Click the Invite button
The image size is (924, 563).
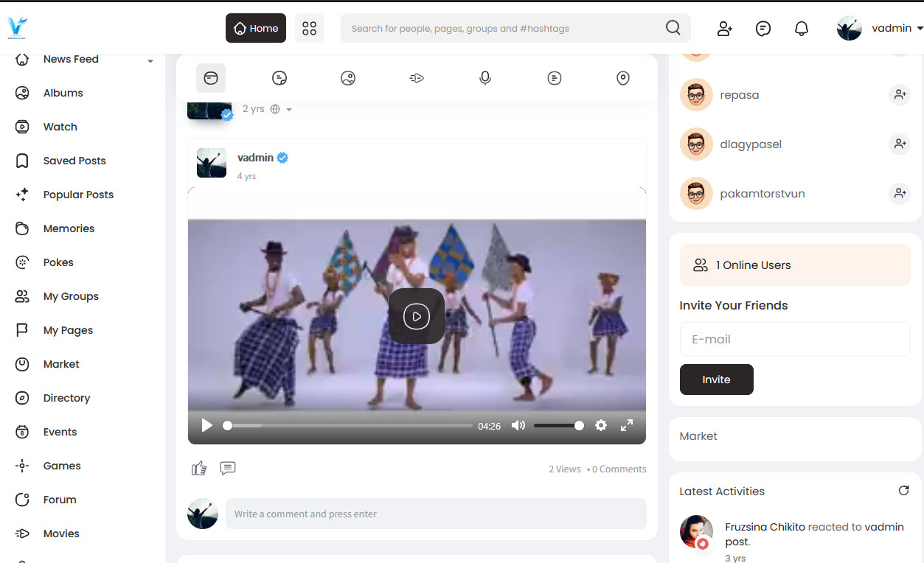pos(716,380)
